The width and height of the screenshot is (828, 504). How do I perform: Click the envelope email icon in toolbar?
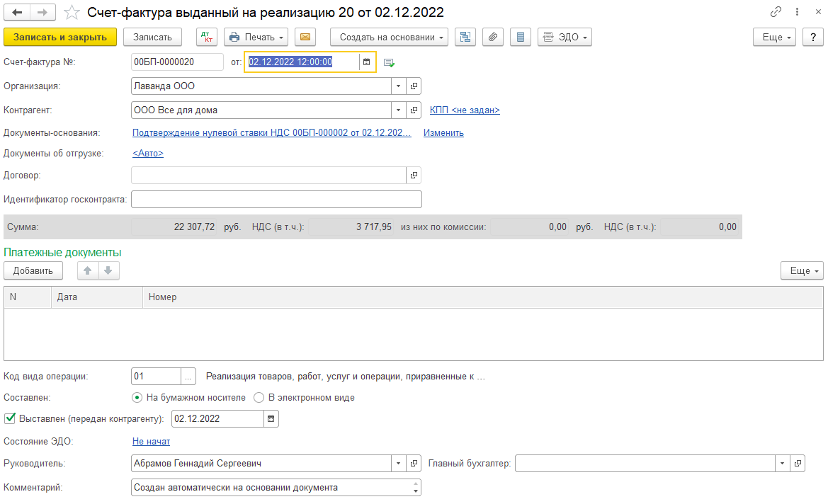(305, 37)
